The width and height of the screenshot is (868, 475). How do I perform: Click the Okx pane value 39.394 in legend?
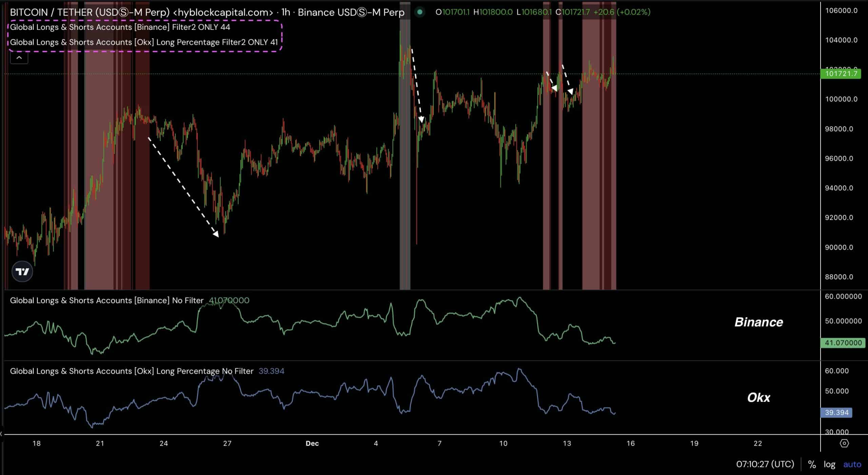[271, 371]
